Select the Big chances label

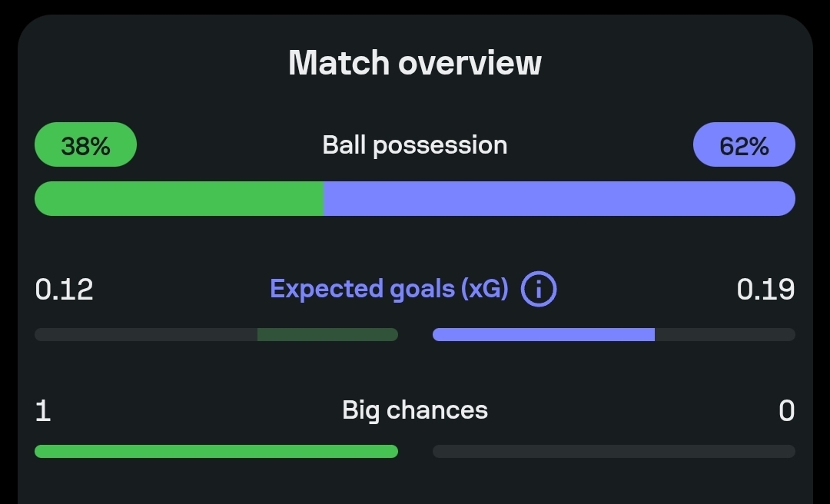pyautogui.click(x=415, y=410)
